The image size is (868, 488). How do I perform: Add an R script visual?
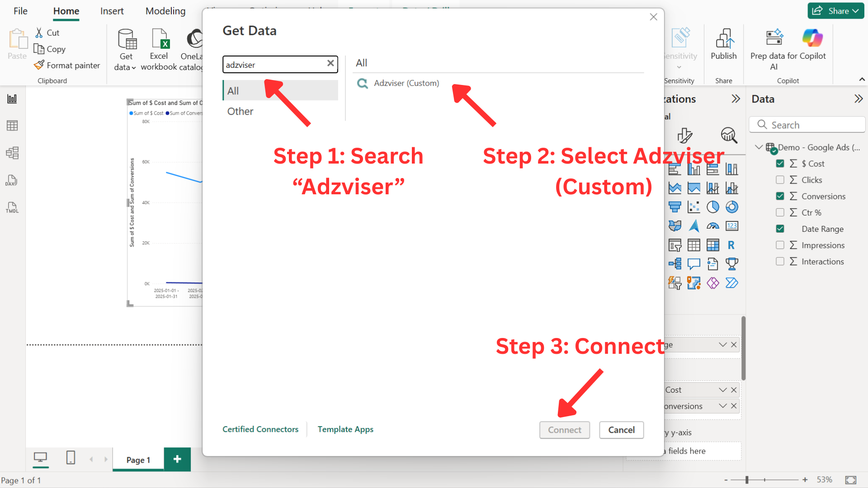[731, 245]
